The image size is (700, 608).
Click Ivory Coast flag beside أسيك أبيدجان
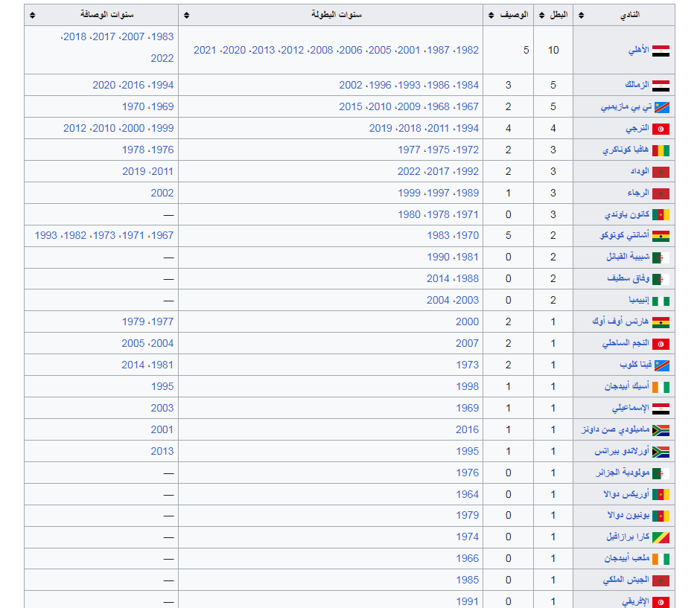[x=661, y=387]
